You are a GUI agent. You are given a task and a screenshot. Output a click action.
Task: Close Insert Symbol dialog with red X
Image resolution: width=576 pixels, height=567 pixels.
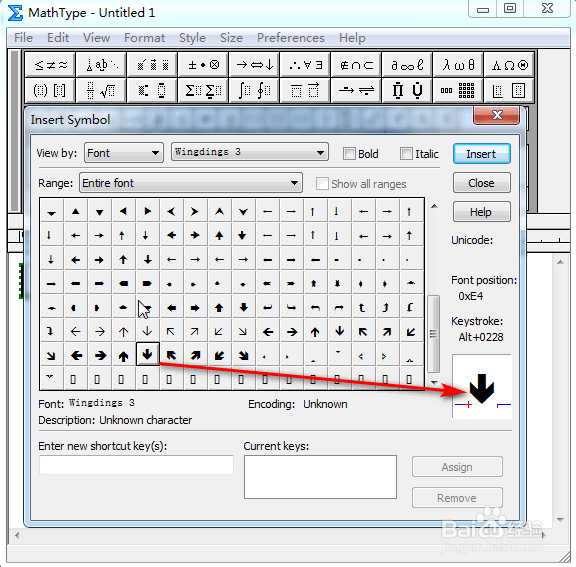point(497,115)
